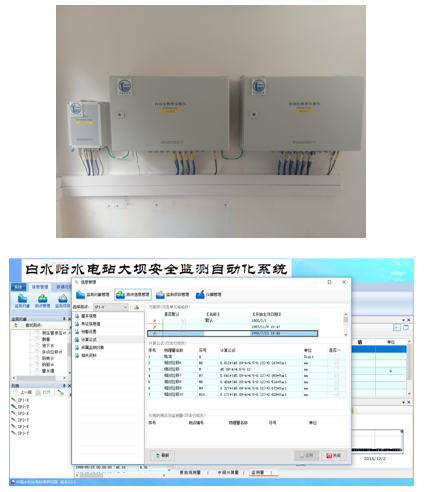Toggle checkbox on formula row 3

pos(336,369)
